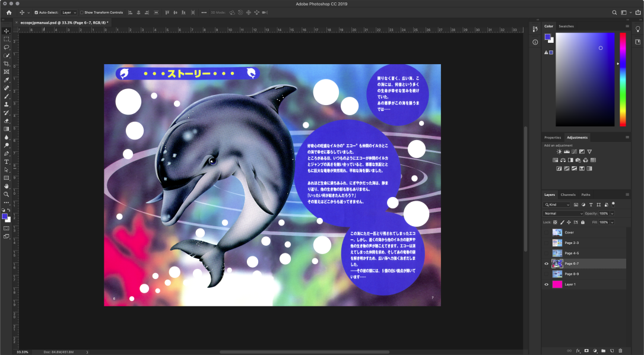Delete layer using trash icon
Image resolution: width=644 pixels, height=355 pixels.
click(x=620, y=351)
